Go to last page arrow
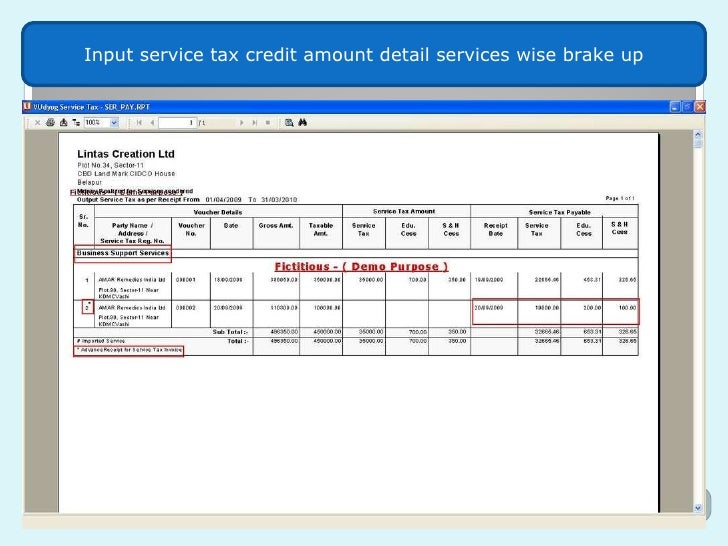 coord(254,123)
